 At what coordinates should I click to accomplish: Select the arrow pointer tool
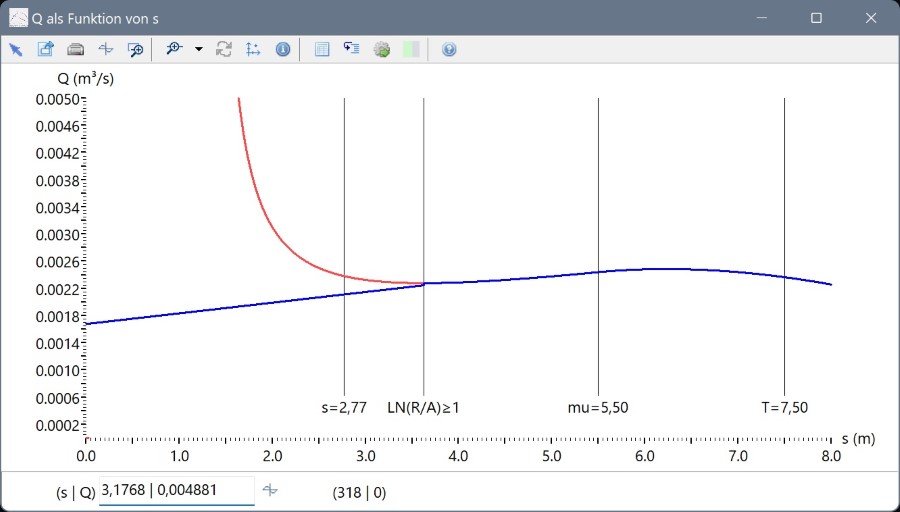[16, 49]
